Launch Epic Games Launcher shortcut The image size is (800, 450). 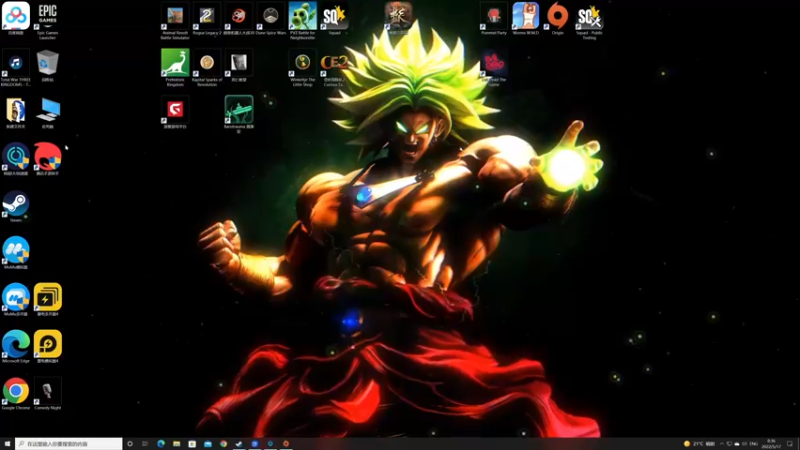click(x=47, y=20)
